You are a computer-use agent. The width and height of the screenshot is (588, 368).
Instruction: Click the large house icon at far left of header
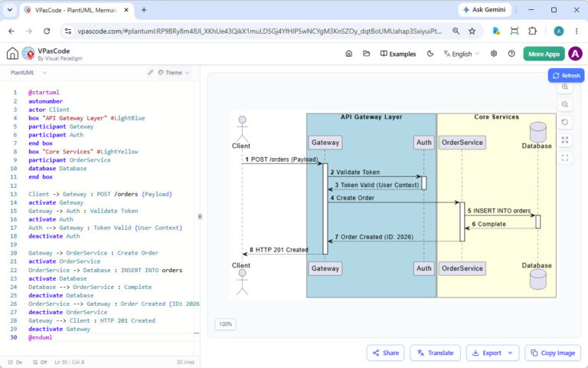click(x=12, y=54)
